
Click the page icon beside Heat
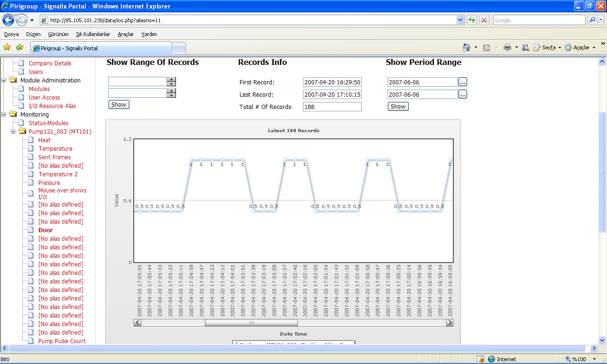point(31,140)
